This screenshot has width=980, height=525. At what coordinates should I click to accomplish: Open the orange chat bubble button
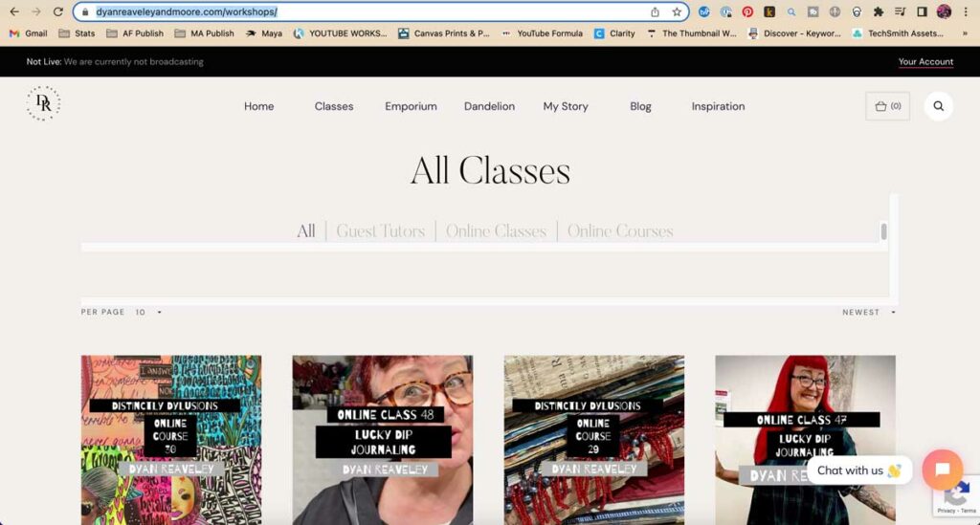pos(942,470)
